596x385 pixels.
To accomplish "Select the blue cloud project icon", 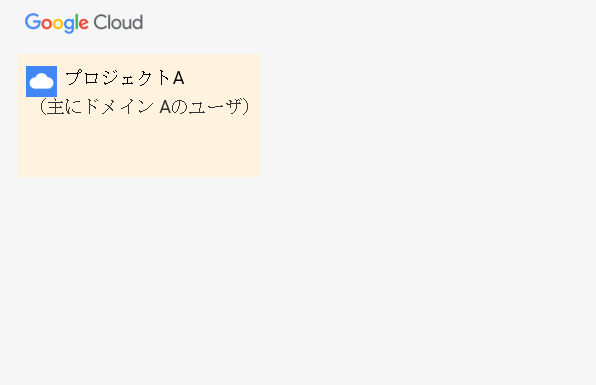I will coord(41,81).
